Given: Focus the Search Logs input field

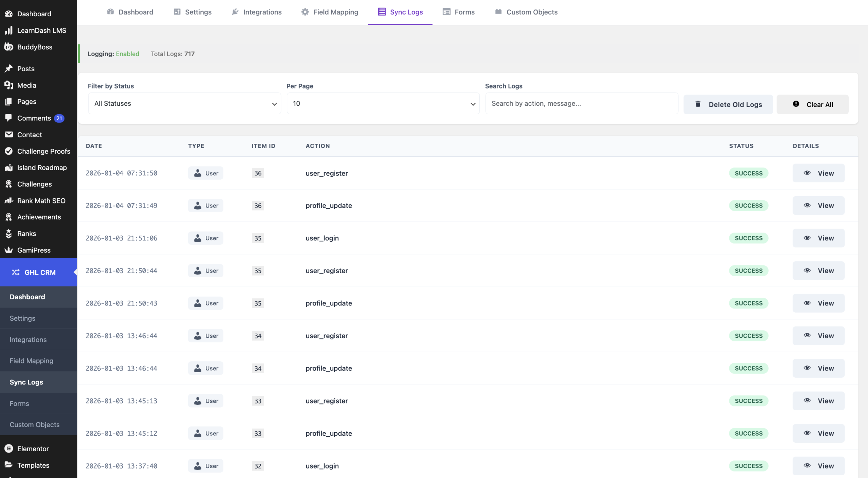Looking at the screenshot, I should 581,104.
